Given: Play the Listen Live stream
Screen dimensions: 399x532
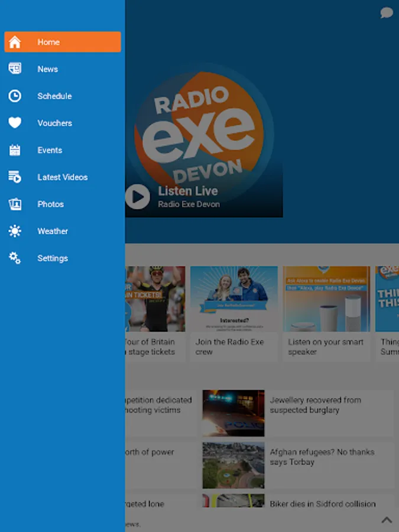Looking at the screenshot, I should tap(137, 197).
